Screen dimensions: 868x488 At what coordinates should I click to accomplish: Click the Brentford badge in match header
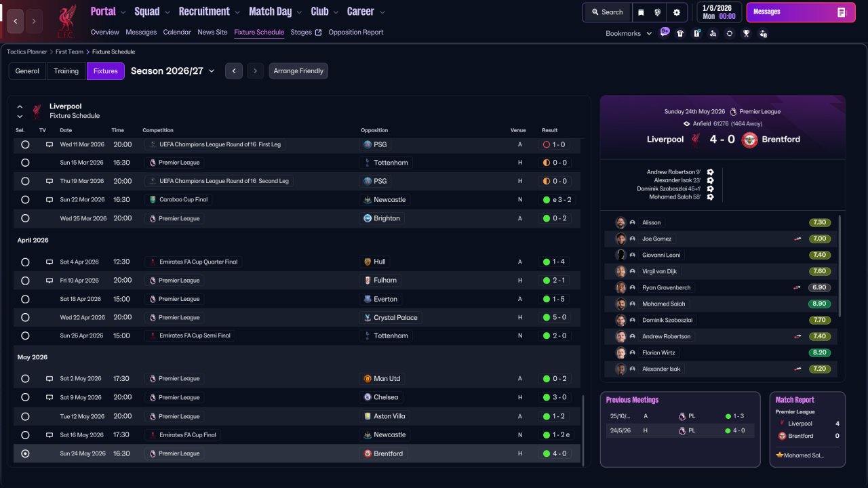(749, 140)
